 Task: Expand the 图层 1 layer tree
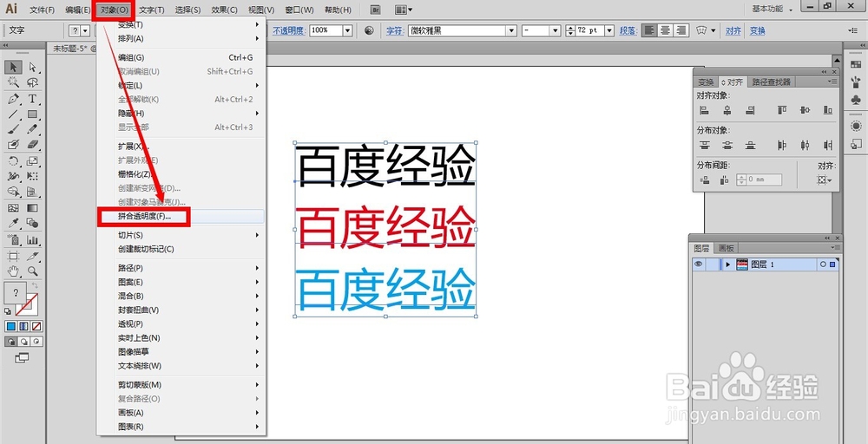tap(727, 264)
